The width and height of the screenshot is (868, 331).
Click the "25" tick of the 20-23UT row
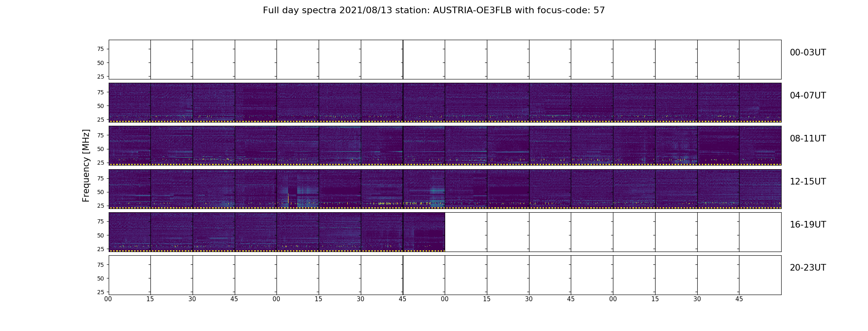[x=100, y=292]
